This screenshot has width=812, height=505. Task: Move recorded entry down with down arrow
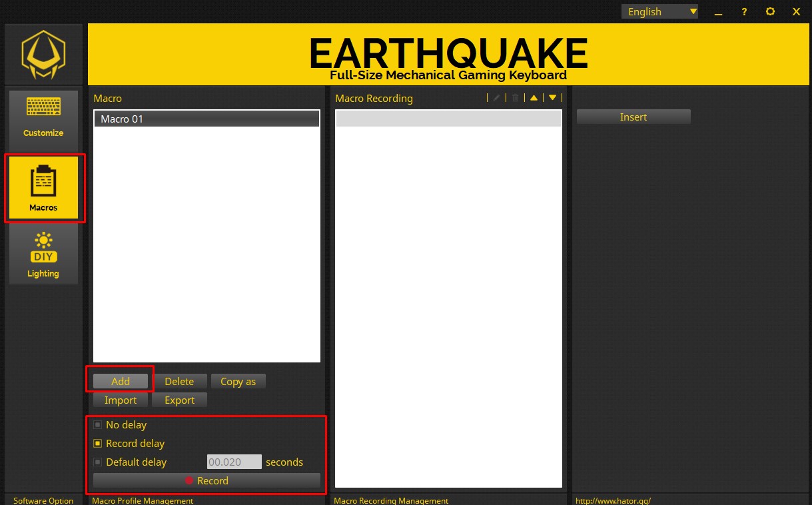click(552, 98)
